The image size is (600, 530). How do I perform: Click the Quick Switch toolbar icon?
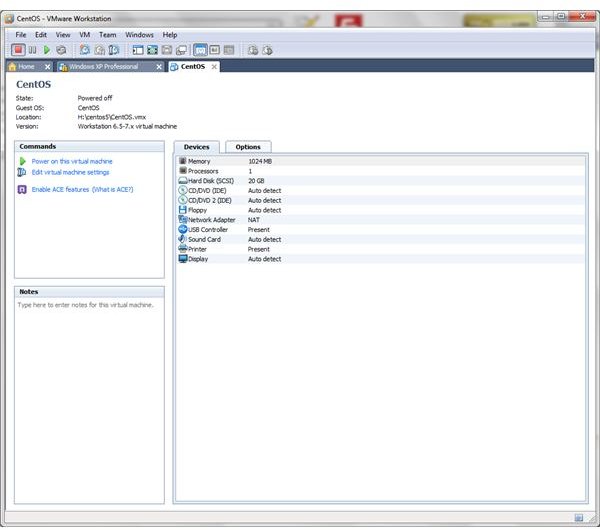[x=181, y=50]
